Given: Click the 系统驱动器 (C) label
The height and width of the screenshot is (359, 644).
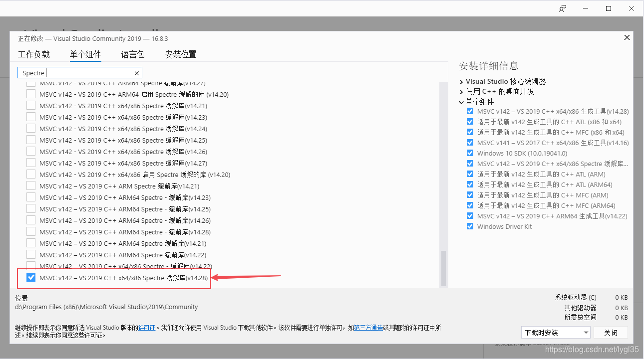Looking at the screenshot, I should click(x=576, y=297).
